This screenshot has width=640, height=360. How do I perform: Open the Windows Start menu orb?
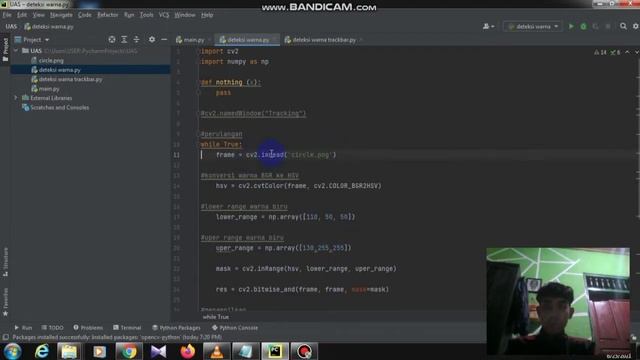pyautogui.click(x=13, y=351)
